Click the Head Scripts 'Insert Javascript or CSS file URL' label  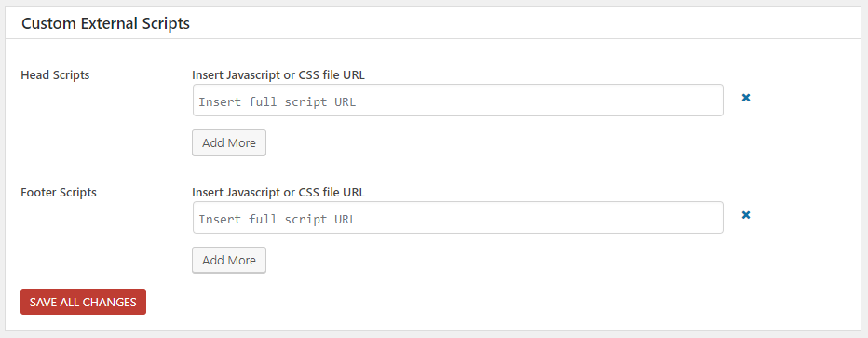278,75
